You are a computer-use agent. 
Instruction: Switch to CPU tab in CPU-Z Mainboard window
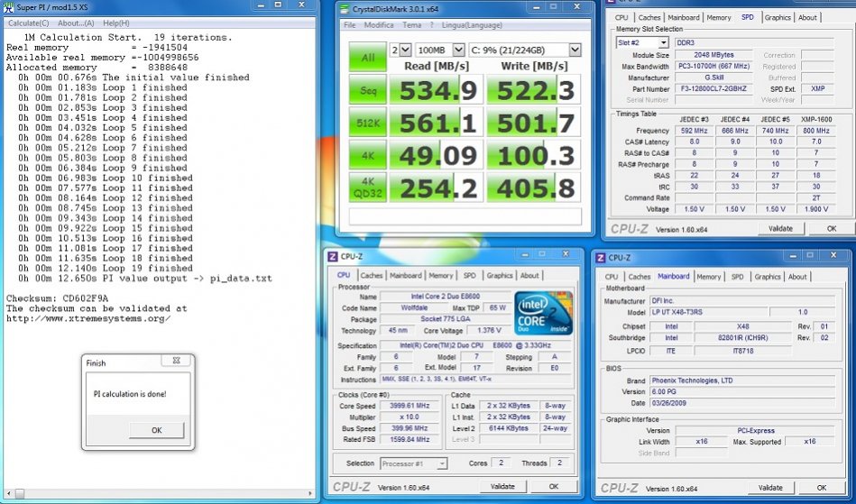[612, 277]
